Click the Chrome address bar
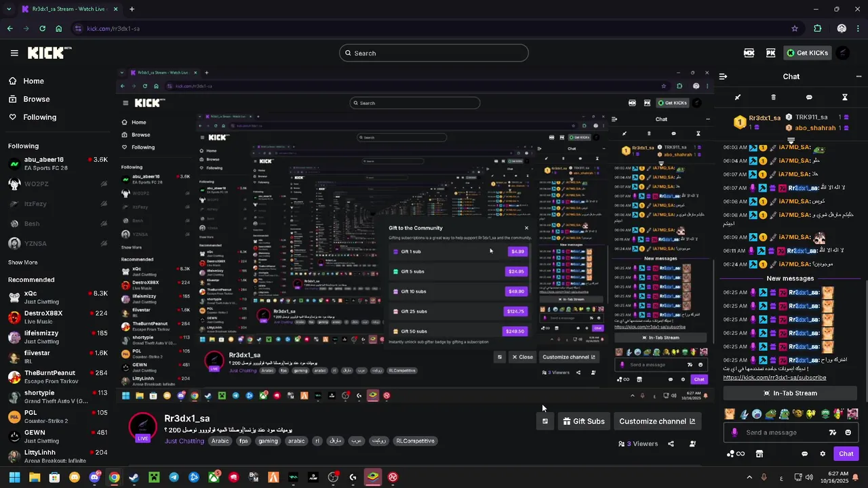The height and width of the screenshot is (488, 868). tap(434, 28)
